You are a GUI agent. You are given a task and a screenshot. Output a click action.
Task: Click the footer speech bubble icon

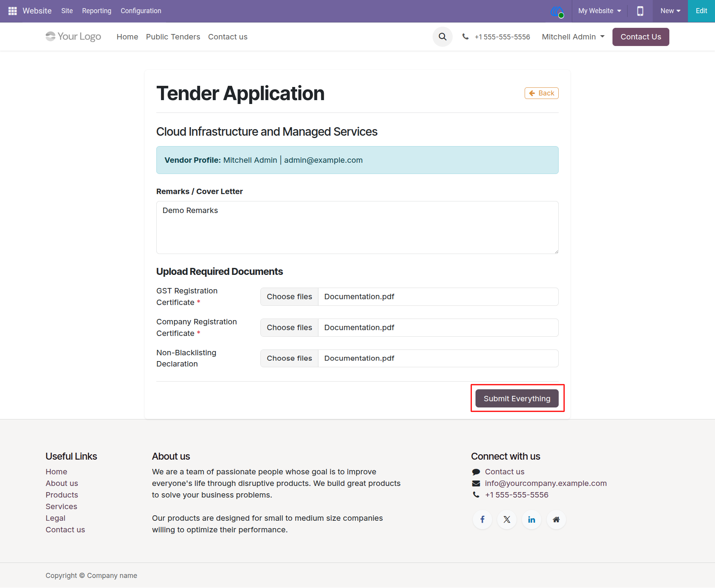[x=476, y=472]
